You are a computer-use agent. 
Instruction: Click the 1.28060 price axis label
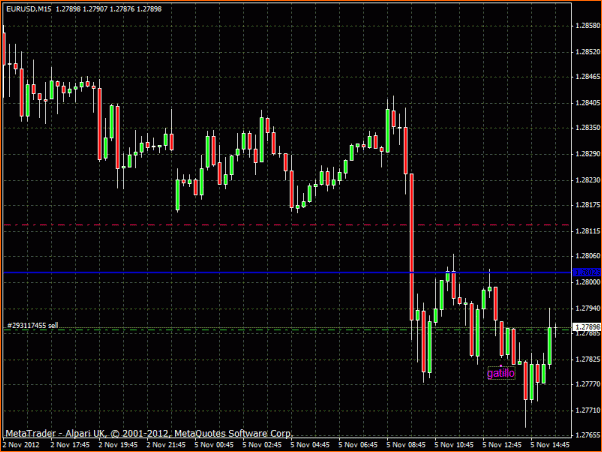(x=587, y=256)
